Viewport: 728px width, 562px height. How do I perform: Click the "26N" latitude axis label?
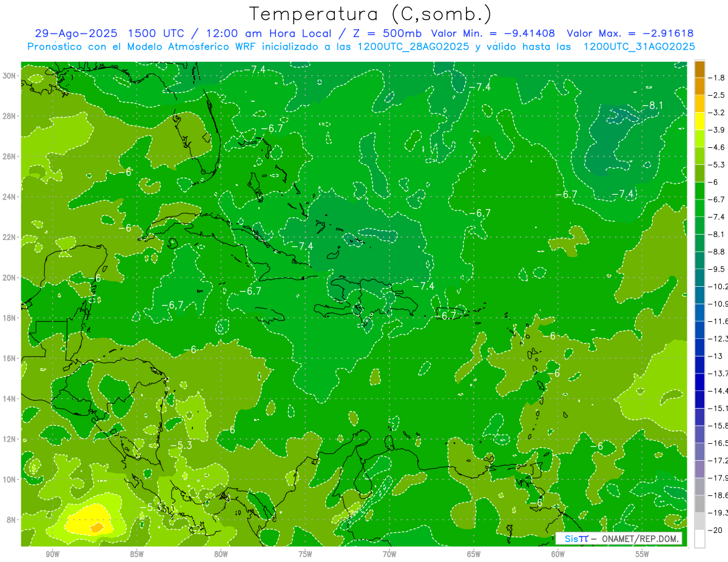click(x=9, y=156)
